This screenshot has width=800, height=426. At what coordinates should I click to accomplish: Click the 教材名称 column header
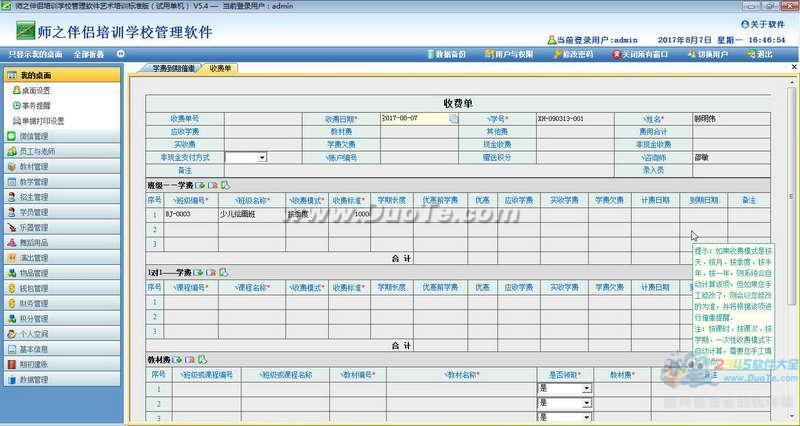[x=462, y=374]
